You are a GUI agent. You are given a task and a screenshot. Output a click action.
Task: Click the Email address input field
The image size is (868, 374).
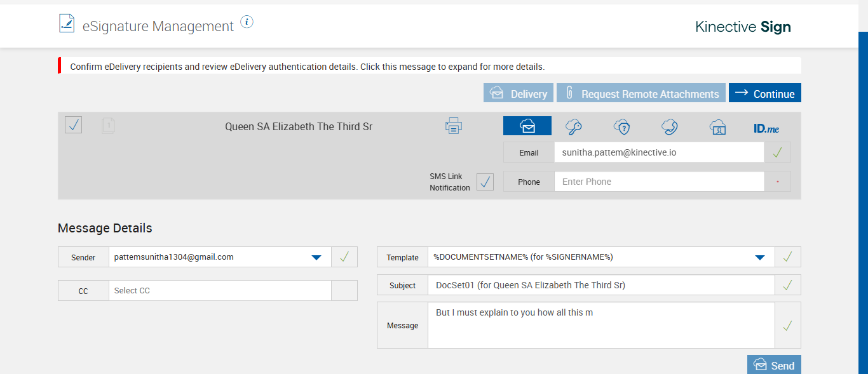click(x=659, y=152)
